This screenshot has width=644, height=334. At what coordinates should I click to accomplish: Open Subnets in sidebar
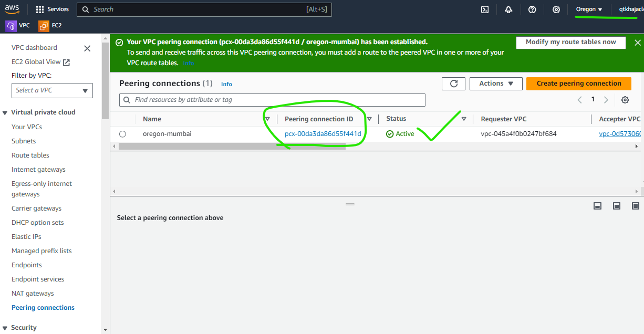click(x=24, y=141)
